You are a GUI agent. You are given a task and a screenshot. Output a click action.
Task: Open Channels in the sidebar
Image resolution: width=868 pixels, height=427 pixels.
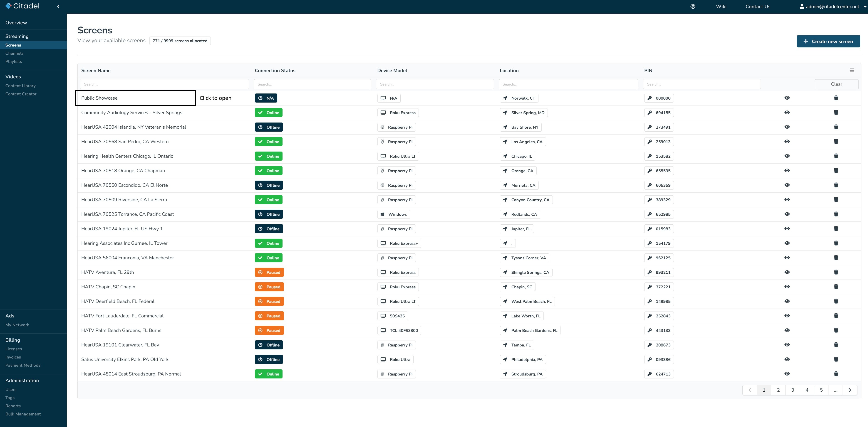pyautogui.click(x=15, y=53)
